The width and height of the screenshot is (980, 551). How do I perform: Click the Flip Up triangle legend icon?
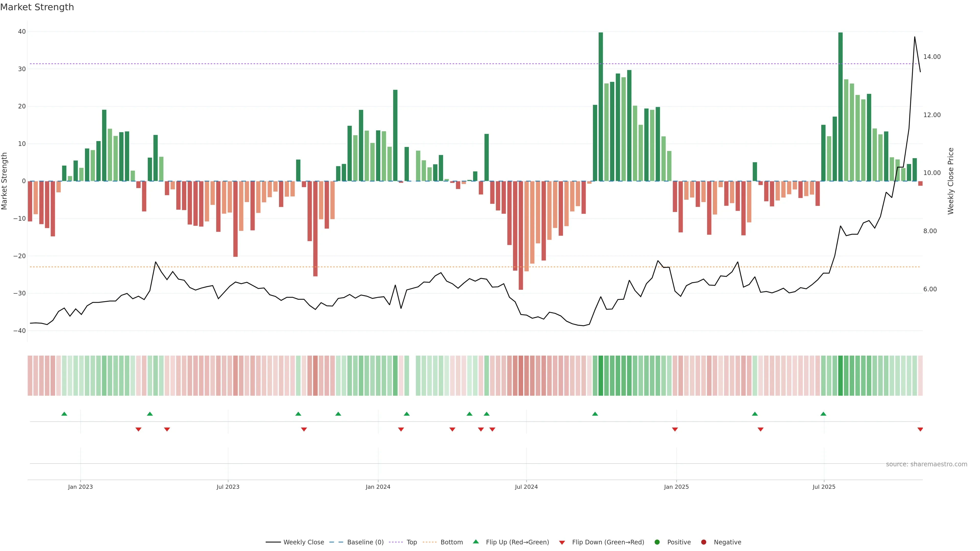475,542
